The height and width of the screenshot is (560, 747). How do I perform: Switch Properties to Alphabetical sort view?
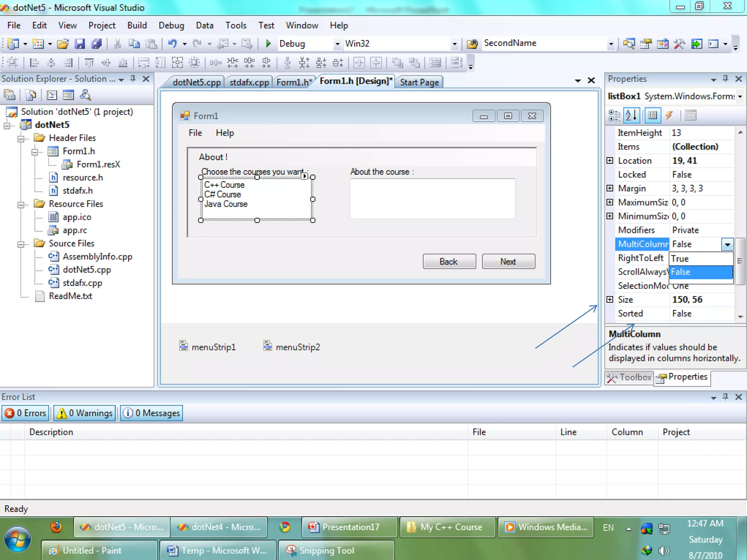coord(631,116)
